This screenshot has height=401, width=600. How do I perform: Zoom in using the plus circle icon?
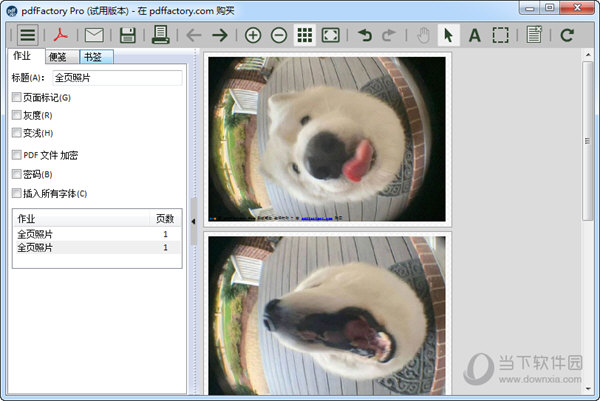click(253, 35)
